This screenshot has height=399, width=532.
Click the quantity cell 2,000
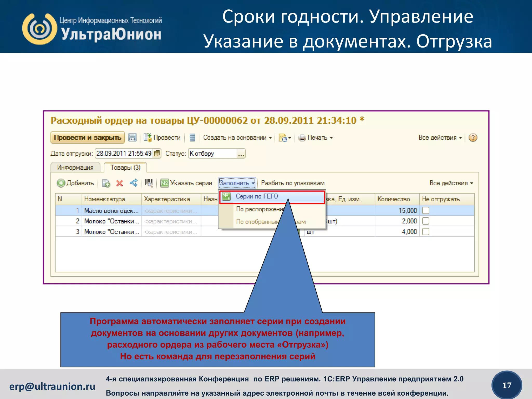point(397,221)
